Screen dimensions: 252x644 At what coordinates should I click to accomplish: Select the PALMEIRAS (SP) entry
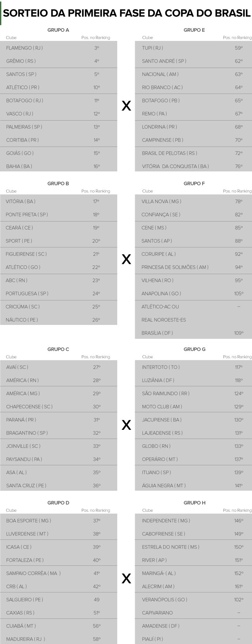(x=24, y=127)
